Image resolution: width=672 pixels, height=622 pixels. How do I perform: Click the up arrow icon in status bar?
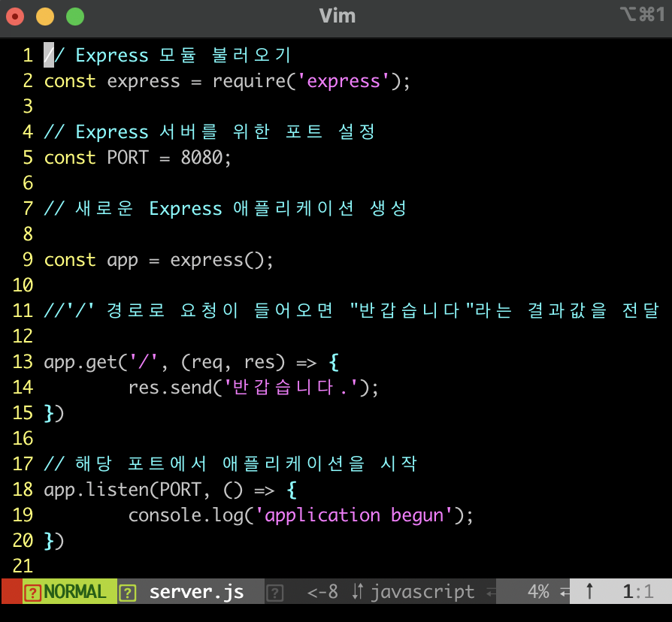coord(589,592)
